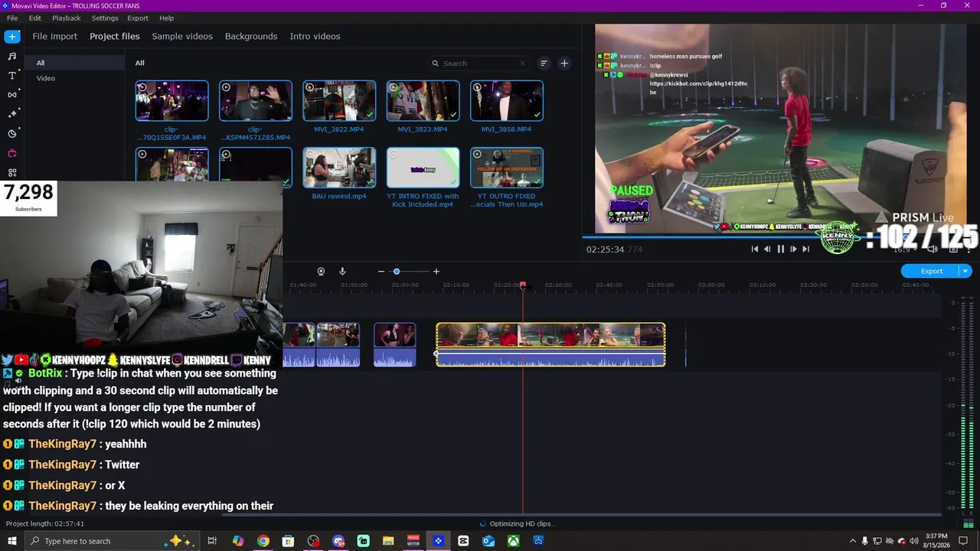The image size is (980, 551).
Task: Click the voiceover microphone icon
Action: [342, 271]
